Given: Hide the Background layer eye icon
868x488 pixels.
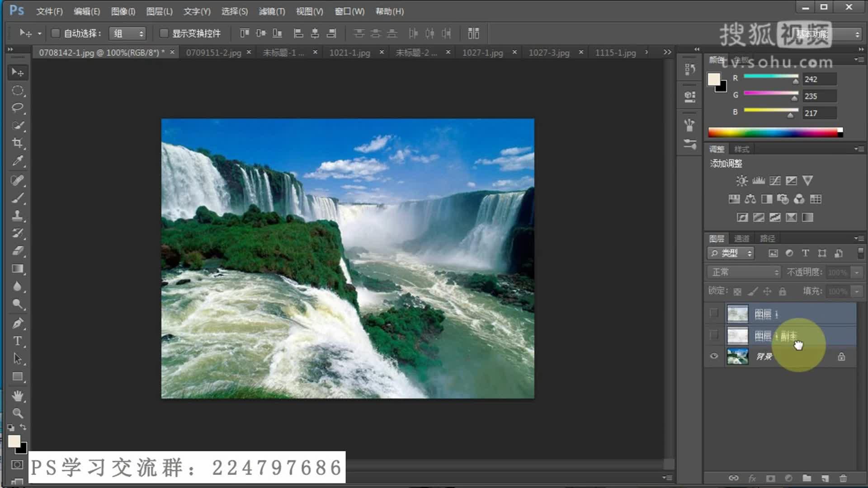Looking at the screenshot, I should [714, 356].
